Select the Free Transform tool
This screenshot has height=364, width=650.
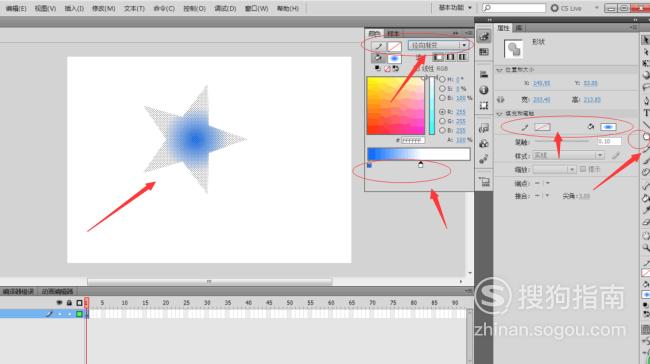[645, 63]
